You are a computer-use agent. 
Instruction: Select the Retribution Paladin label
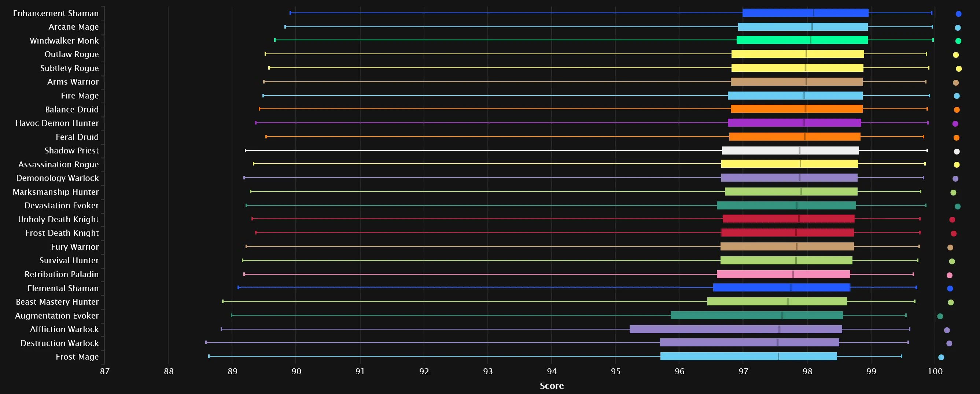pyautogui.click(x=61, y=274)
